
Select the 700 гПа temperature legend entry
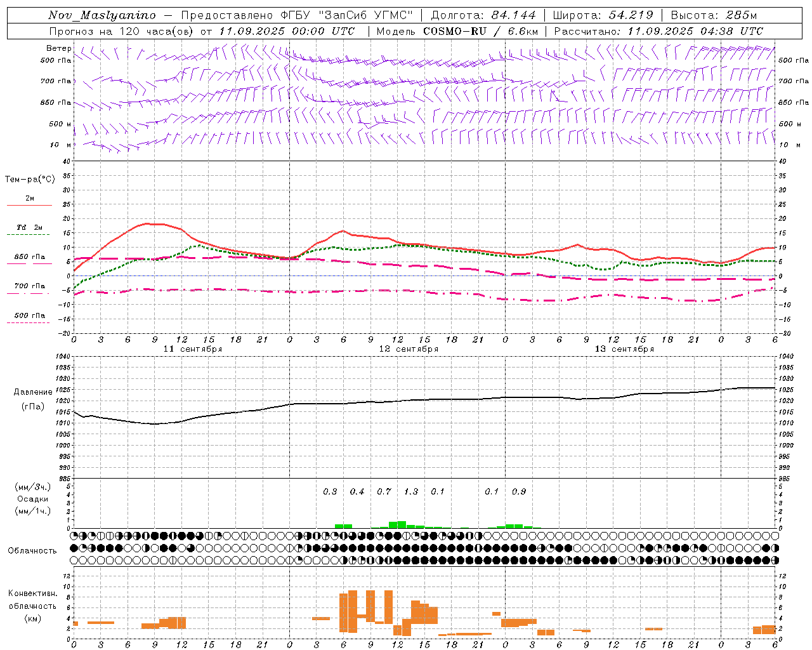pos(30,286)
